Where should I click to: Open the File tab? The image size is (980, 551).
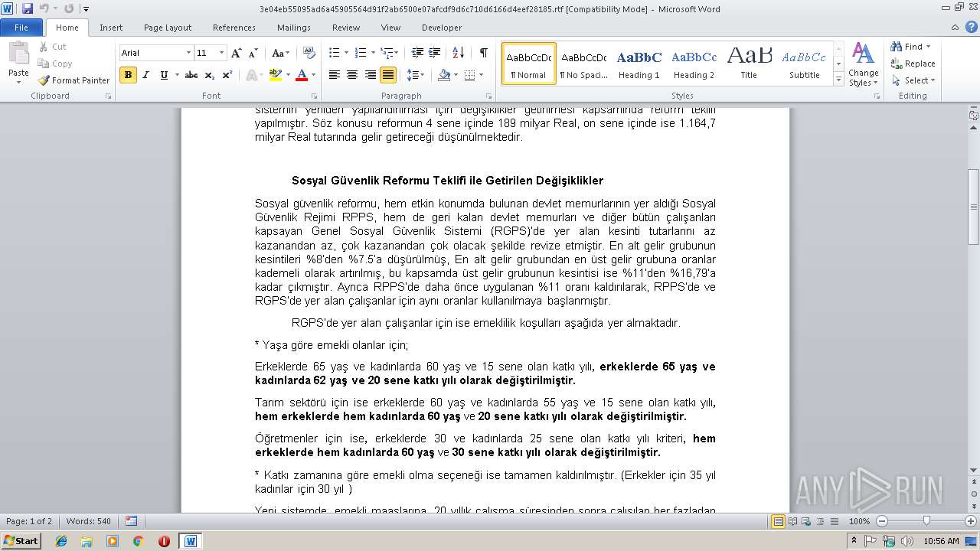[x=21, y=28]
